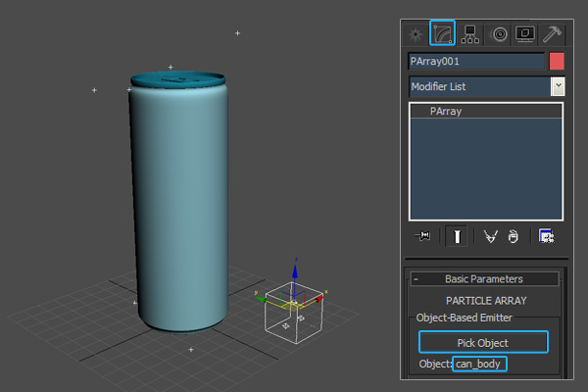Click the Pin Stack icon

[x=423, y=235]
